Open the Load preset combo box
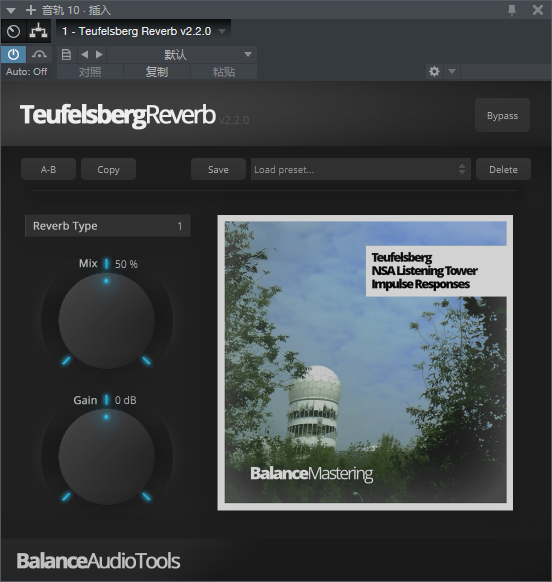This screenshot has width=552, height=582. click(361, 170)
